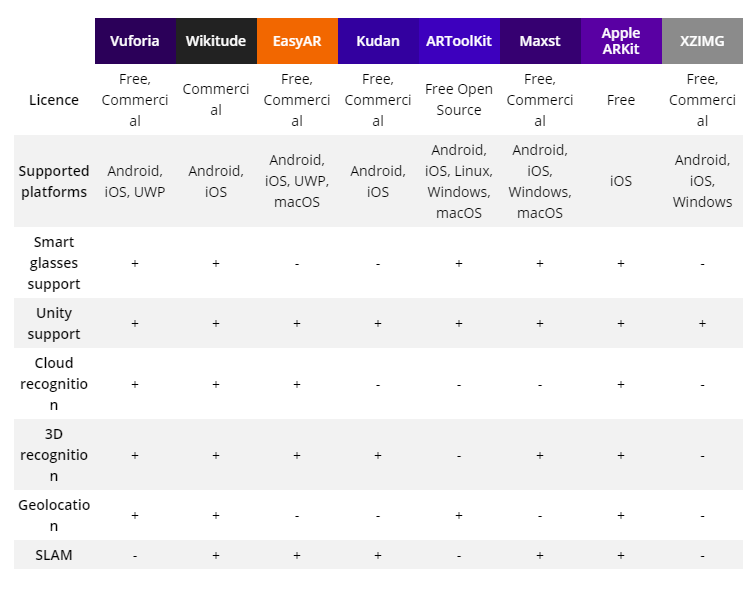Click the Apple ARKit header
Image resolution: width=744 pixels, height=596 pixels.
622,41
